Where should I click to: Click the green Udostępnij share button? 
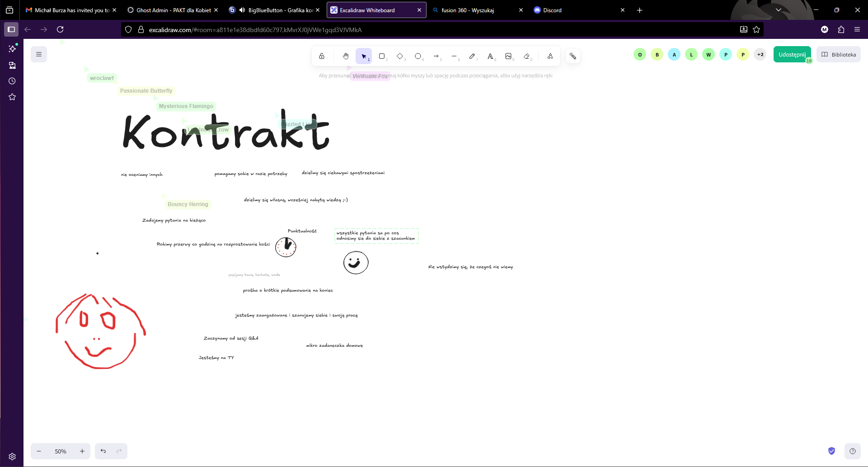click(792, 55)
